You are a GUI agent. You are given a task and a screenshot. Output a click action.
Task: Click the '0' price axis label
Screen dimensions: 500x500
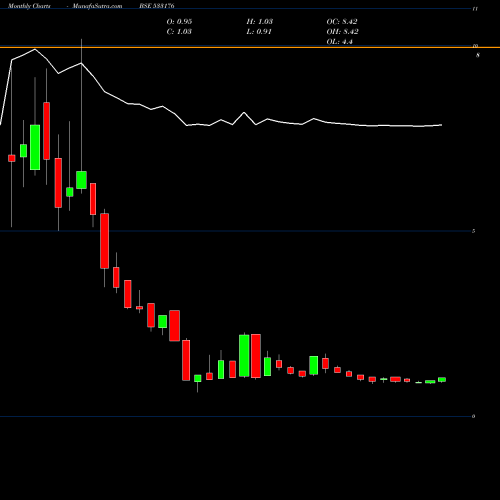coord(474,416)
